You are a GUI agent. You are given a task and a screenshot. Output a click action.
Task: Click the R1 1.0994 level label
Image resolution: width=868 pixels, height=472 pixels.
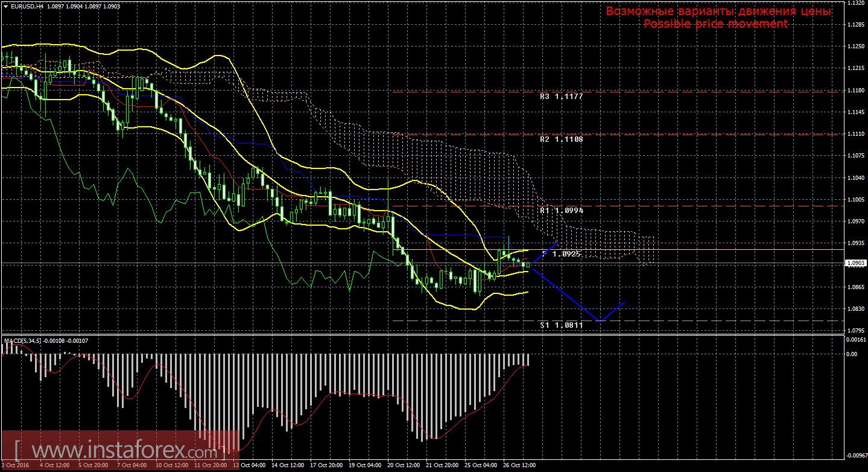(x=562, y=211)
